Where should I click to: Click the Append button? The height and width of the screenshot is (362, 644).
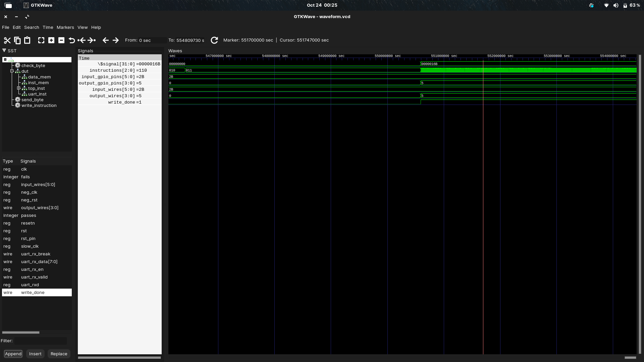13,354
